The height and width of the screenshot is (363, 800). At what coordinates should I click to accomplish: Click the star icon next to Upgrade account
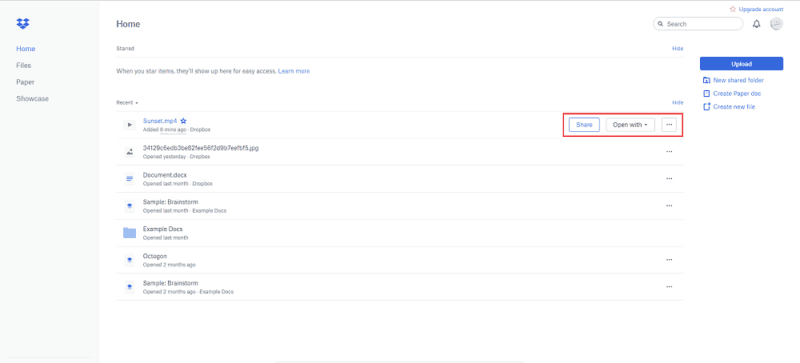(733, 9)
